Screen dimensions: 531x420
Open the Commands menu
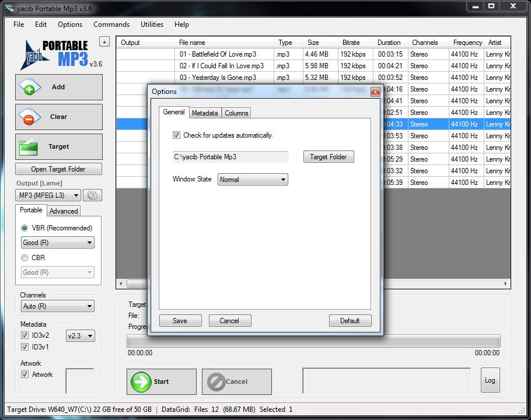point(111,24)
